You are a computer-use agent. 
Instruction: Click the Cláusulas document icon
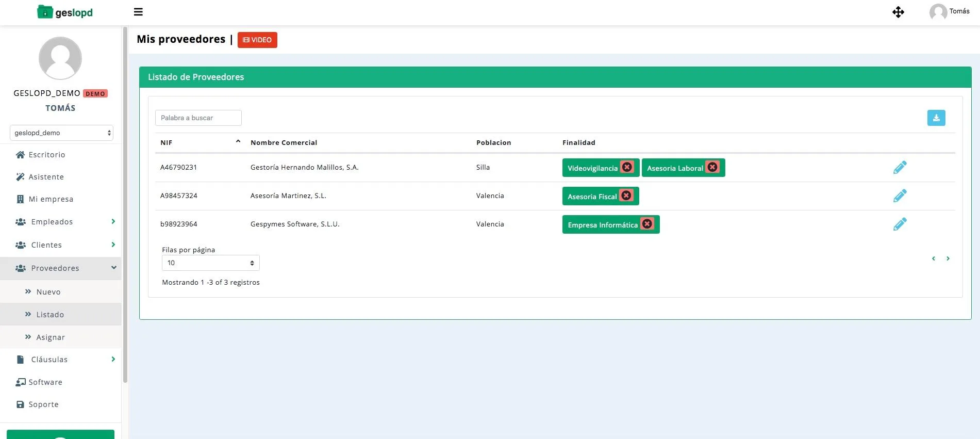[x=21, y=360]
